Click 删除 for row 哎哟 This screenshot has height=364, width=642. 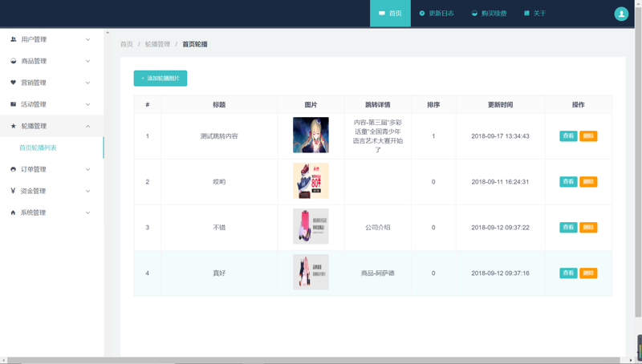(x=588, y=181)
